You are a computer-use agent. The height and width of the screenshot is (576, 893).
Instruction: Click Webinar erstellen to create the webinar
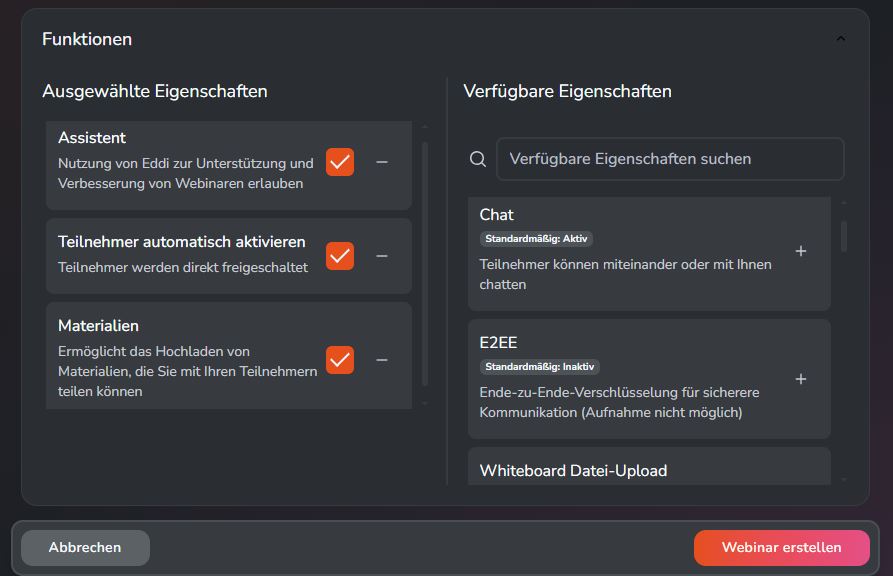point(780,547)
